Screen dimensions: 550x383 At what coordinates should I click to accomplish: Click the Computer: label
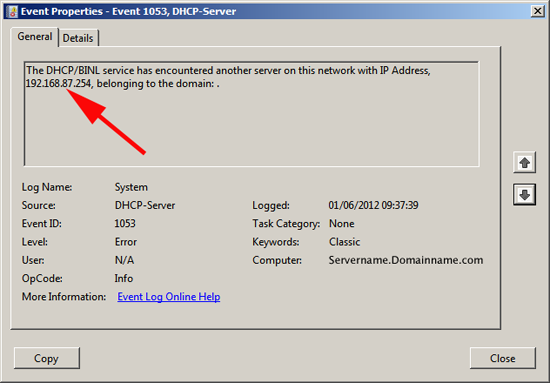coord(277,260)
